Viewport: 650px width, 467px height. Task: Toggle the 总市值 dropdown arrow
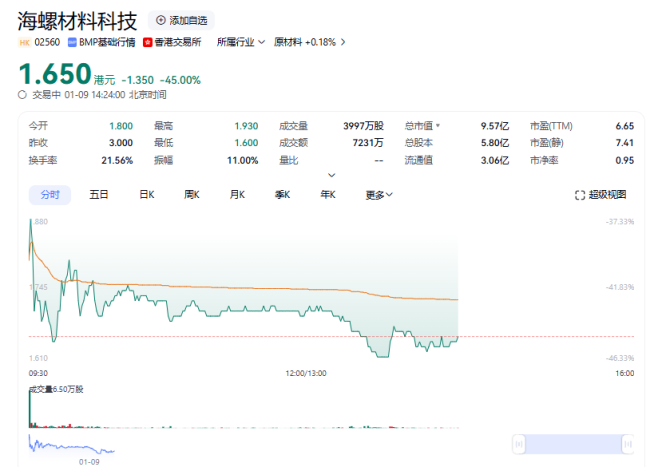[x=438, y=125]
